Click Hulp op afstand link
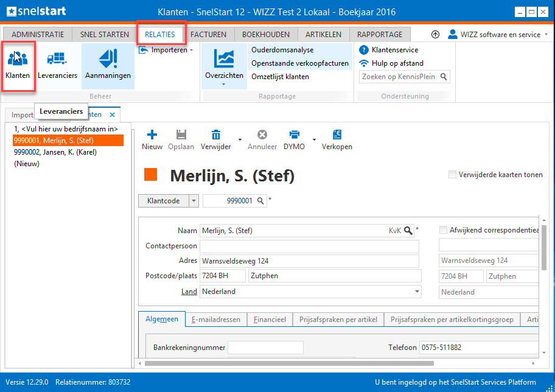This screenshot has height=392, width=555. [397, 63]
